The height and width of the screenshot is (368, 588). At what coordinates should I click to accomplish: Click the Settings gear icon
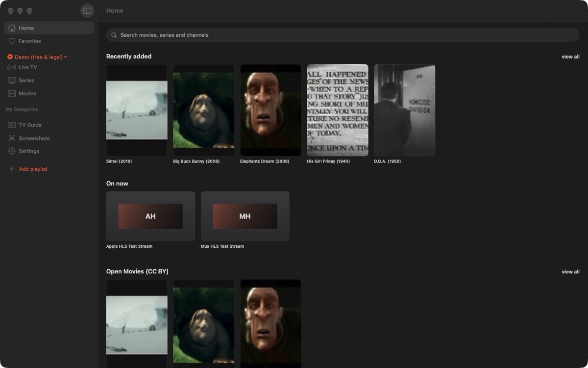12,151
